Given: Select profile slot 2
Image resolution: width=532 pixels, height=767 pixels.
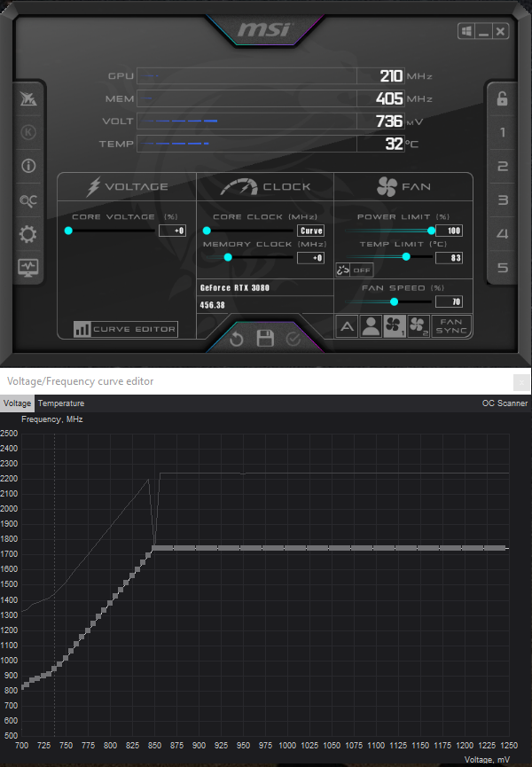Looking at the screenshot, I should (502, 167).
